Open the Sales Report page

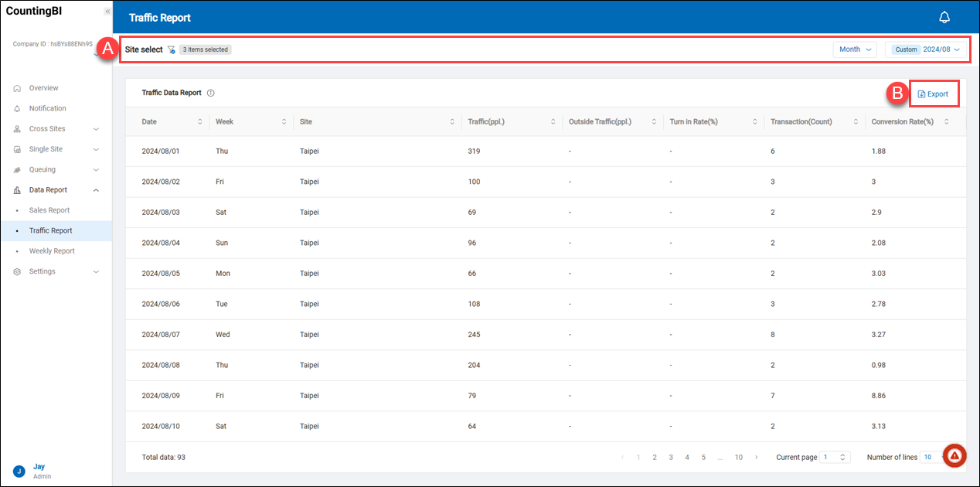[49, 210]
